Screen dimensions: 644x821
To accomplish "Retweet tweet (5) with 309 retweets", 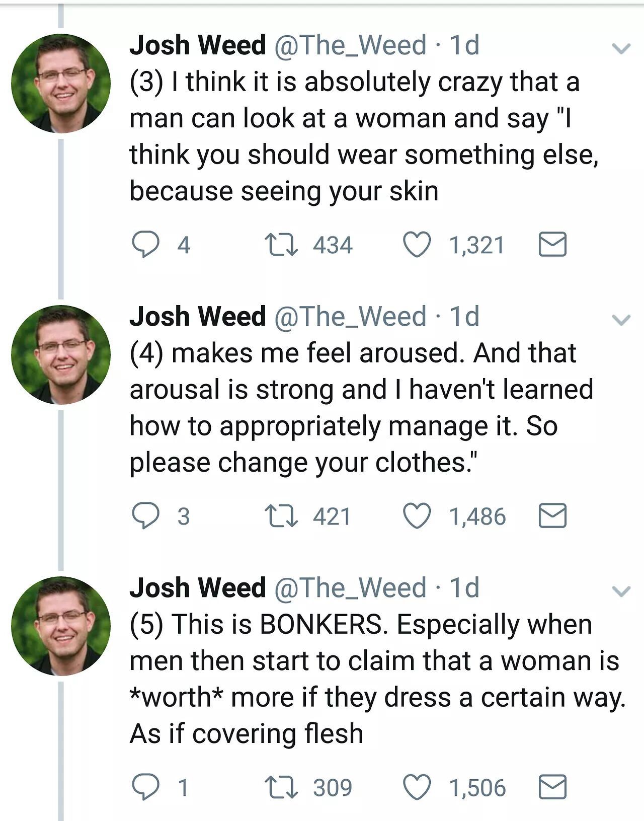I will point(282,788).
